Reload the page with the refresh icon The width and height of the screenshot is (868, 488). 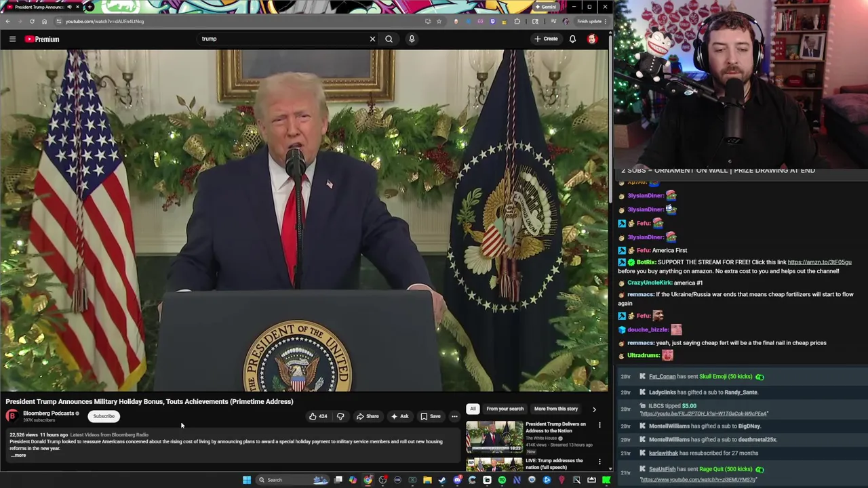click(x=32, y=21)
